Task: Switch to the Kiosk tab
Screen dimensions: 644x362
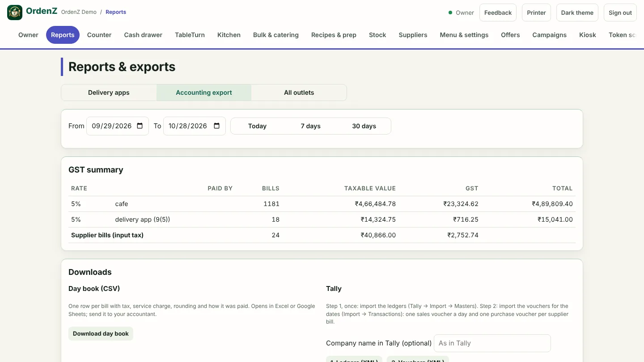Action: (x=588, y=35)
